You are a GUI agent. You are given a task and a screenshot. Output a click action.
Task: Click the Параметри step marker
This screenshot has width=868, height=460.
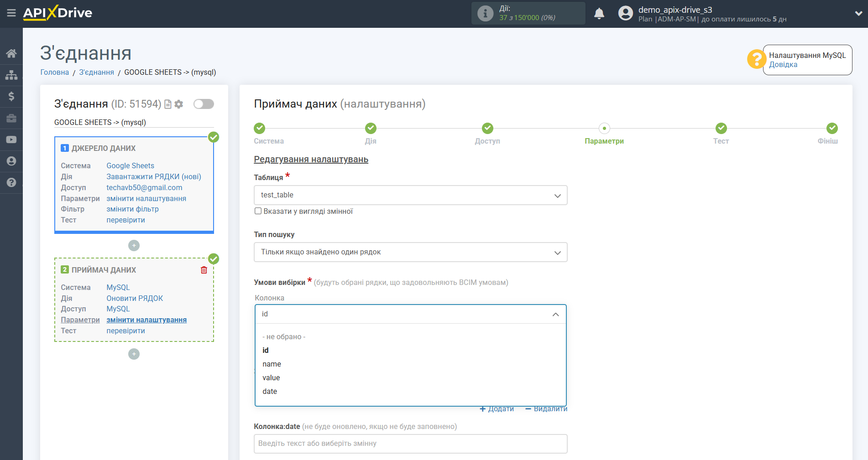point(604,128)
